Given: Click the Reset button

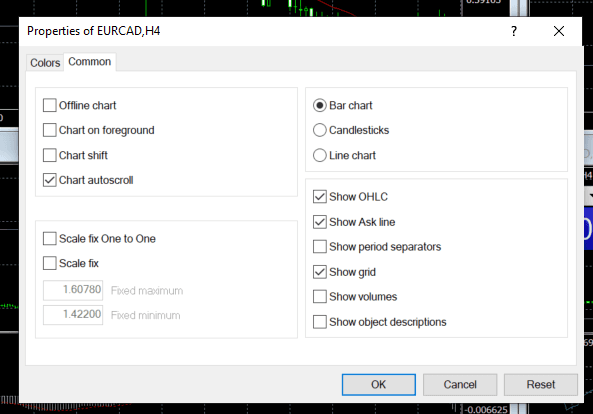Looking at the screenshot, I should tap(540, 385).
